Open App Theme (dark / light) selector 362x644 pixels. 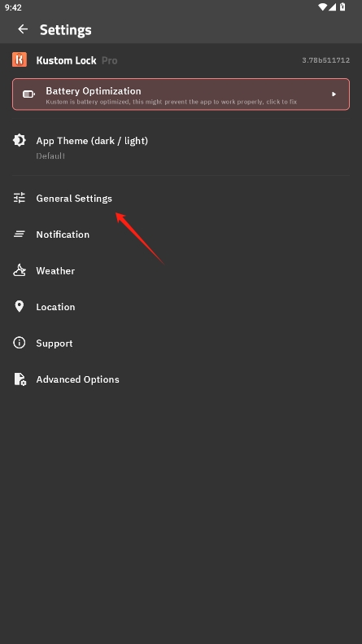click(181, 147)
